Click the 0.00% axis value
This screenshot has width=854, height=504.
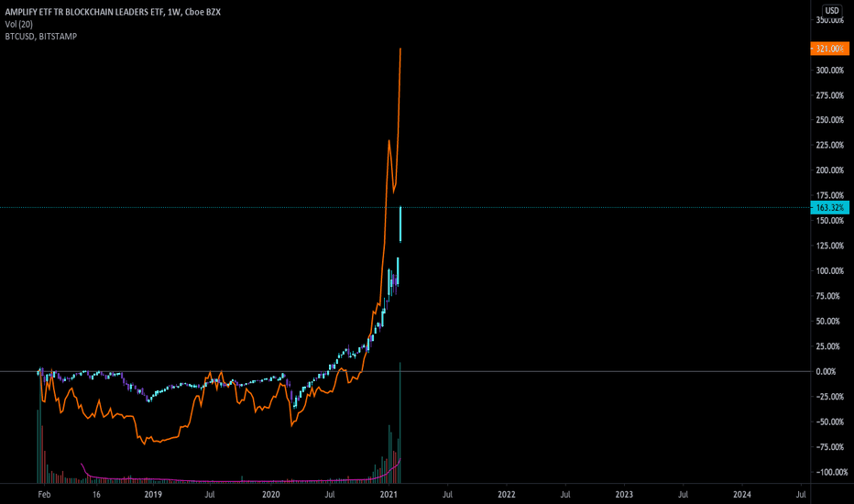click(x=827, y=372)
